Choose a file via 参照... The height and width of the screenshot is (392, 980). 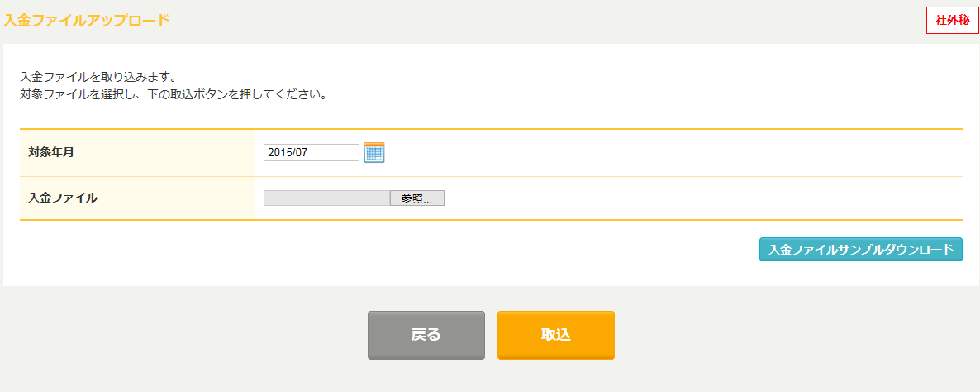pyautogui.click(x=417, y=198)
